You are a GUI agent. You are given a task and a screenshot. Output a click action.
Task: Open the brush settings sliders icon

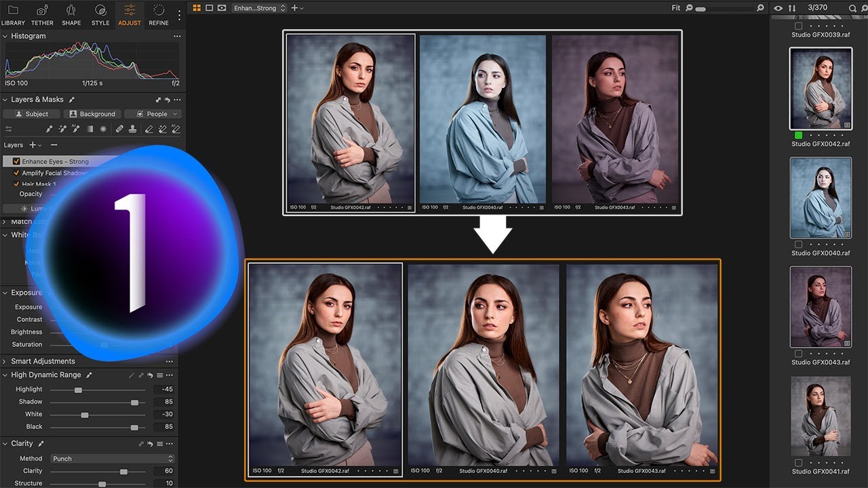tap(9, 129)
